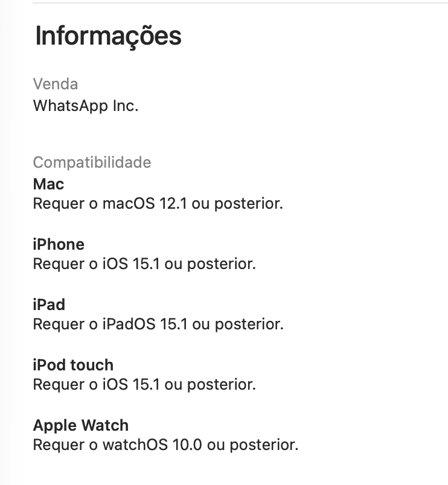Select the iPad compatibility heading
This screenshot has height=485, width=448.
[x=49, y=305]
